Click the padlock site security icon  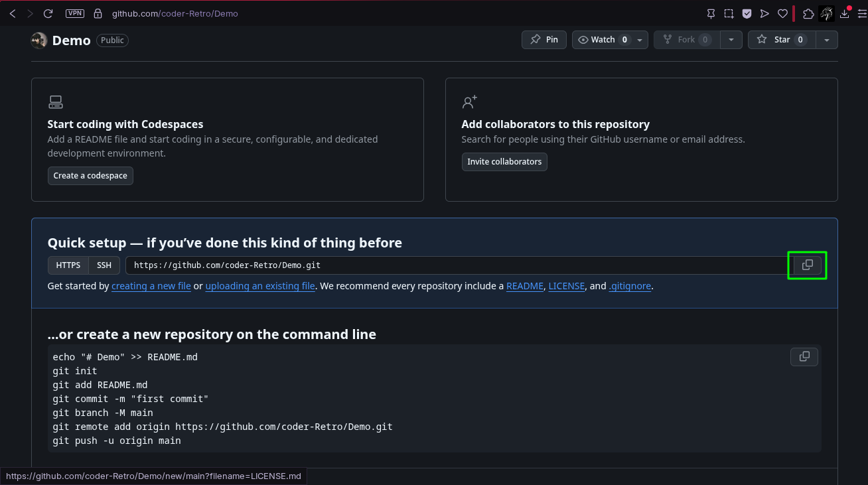98,13
